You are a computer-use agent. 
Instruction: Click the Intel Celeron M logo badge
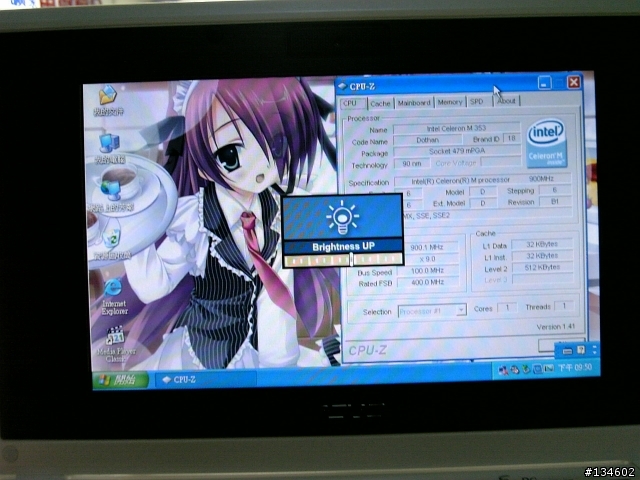tap(546, 143)
